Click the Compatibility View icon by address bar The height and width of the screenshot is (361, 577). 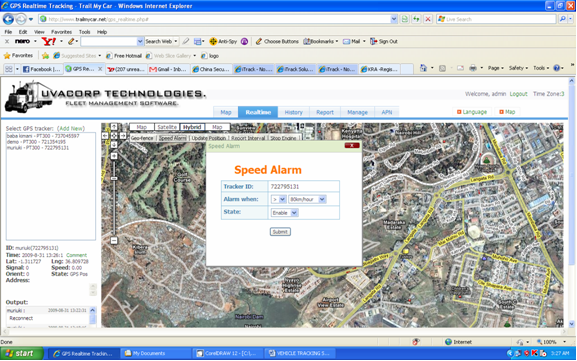coord(405,19)
